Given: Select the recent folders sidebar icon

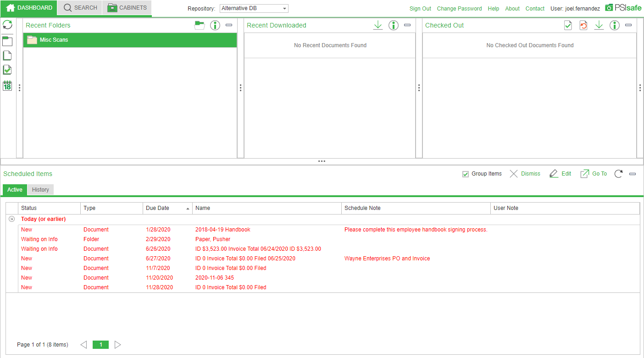Looking at the screenshot, I should point(7,41).
